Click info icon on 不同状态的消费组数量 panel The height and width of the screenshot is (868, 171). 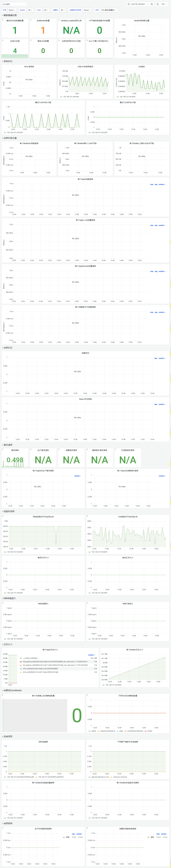(x=87, y=695)
